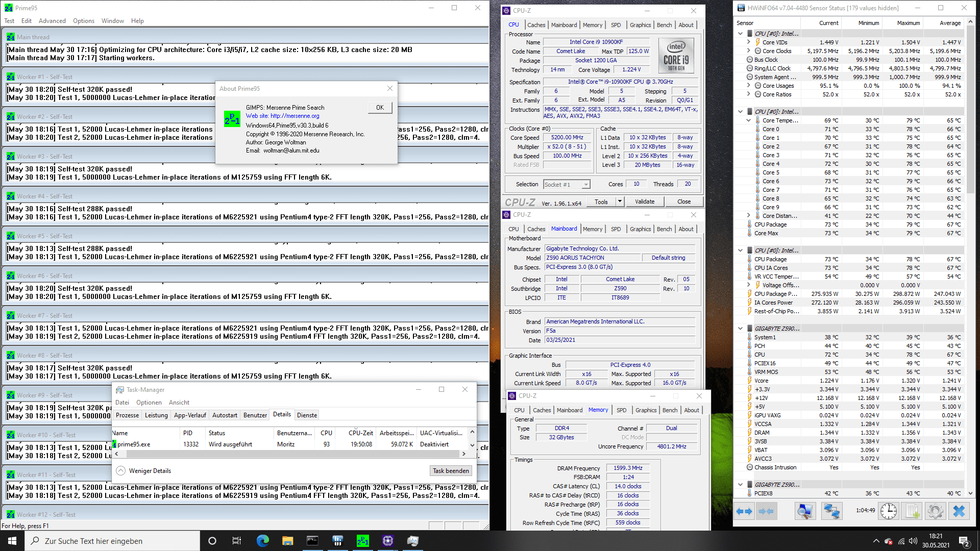Open HWiNFO settings gear icon
The image size is (980, 551).
(936, 511)
